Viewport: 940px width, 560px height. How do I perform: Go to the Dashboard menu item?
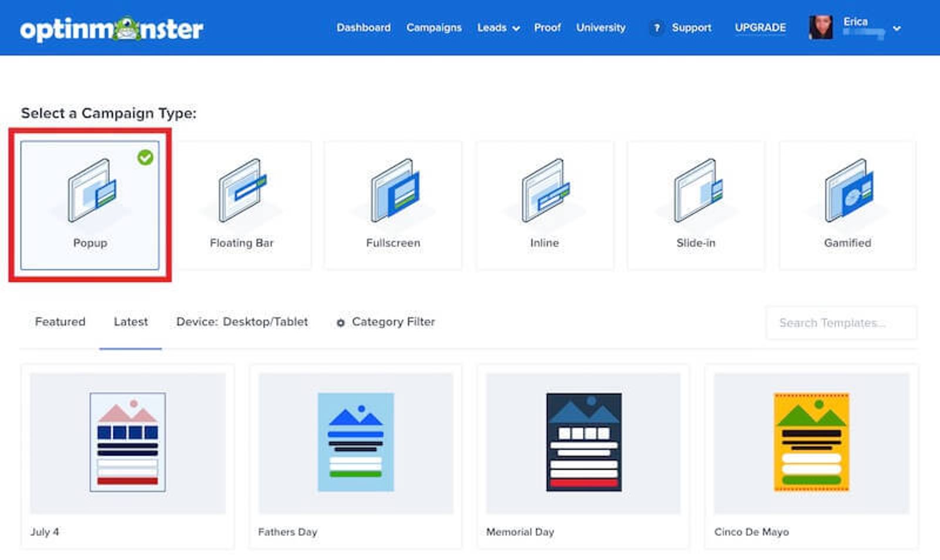point(363,28)
